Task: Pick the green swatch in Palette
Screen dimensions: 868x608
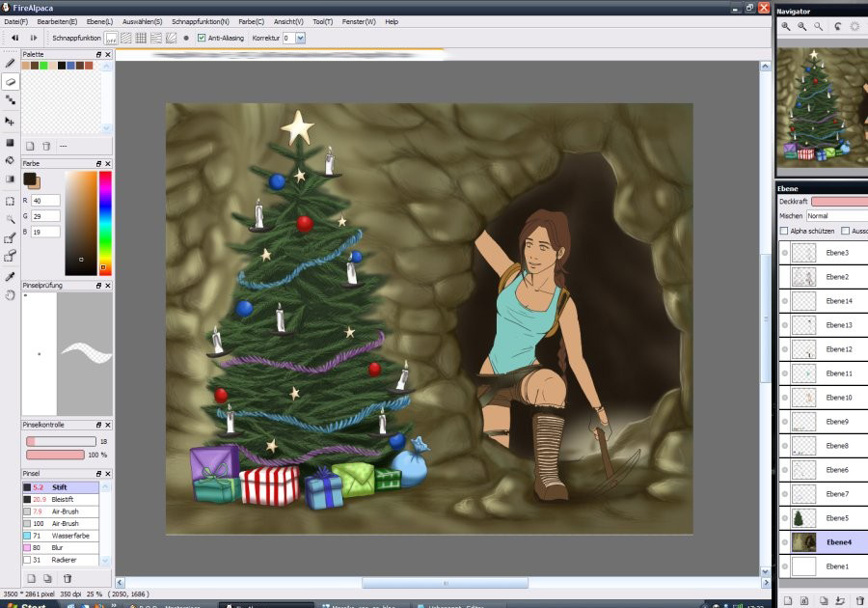Action: coord(43,66)
